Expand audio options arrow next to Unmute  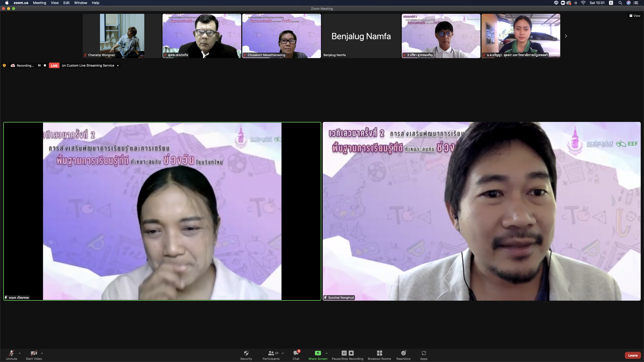coord(20,353)
